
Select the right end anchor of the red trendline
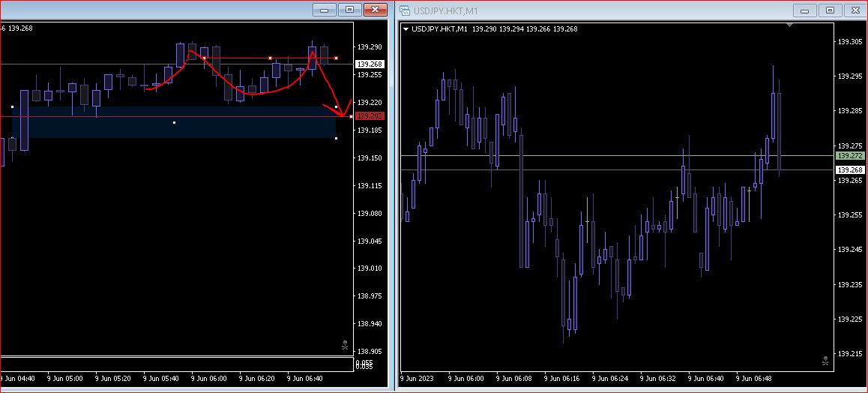[336, 58]
